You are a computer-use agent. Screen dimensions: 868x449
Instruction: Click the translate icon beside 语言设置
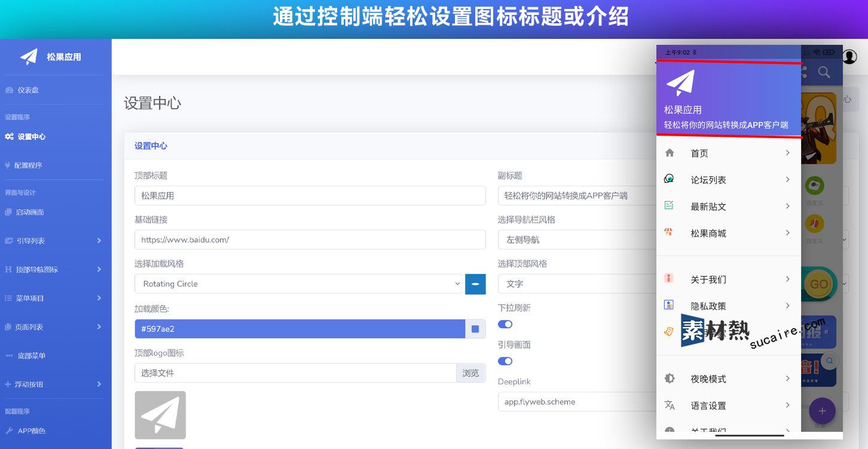point(670,405)
